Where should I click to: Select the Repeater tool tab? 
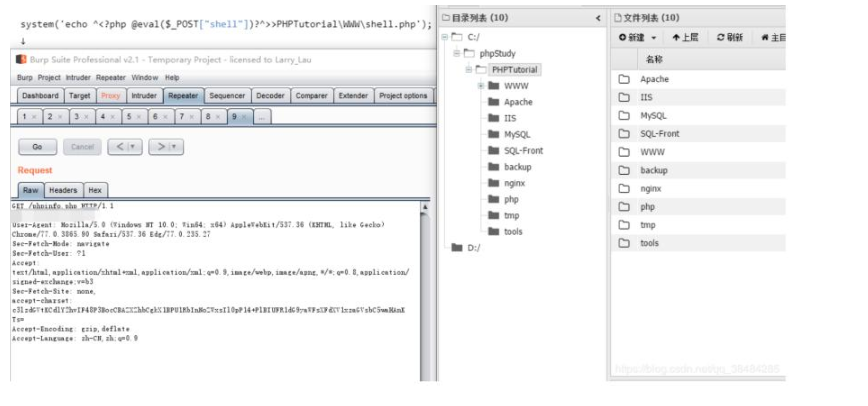click(183, 96)
